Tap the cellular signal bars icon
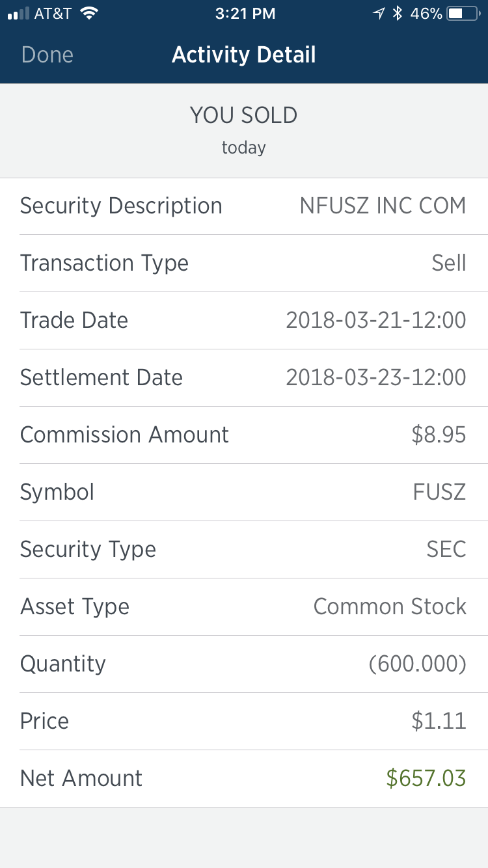 (x=18, y=14)
